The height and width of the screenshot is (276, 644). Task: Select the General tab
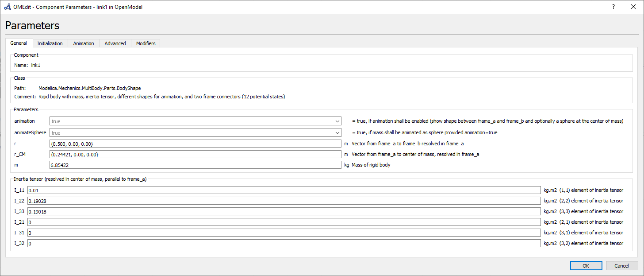tap(19, 43)
